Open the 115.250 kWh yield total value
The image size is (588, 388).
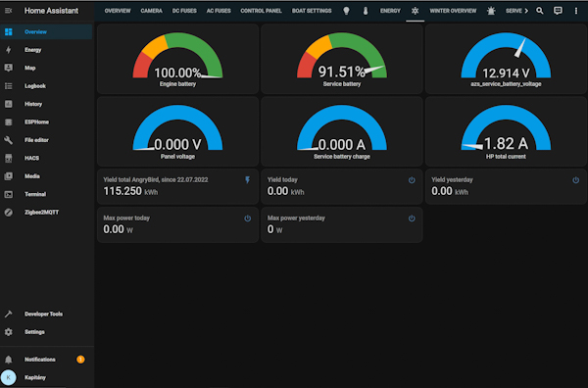point(130,192)
